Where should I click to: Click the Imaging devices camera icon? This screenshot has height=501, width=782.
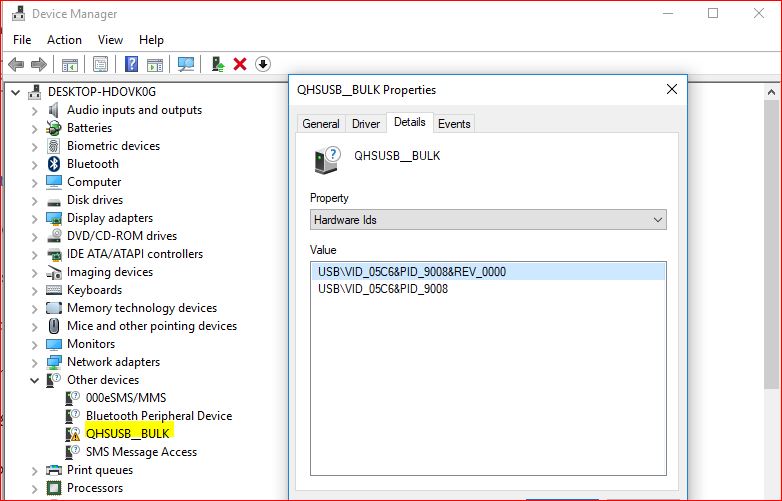point(54,272)
